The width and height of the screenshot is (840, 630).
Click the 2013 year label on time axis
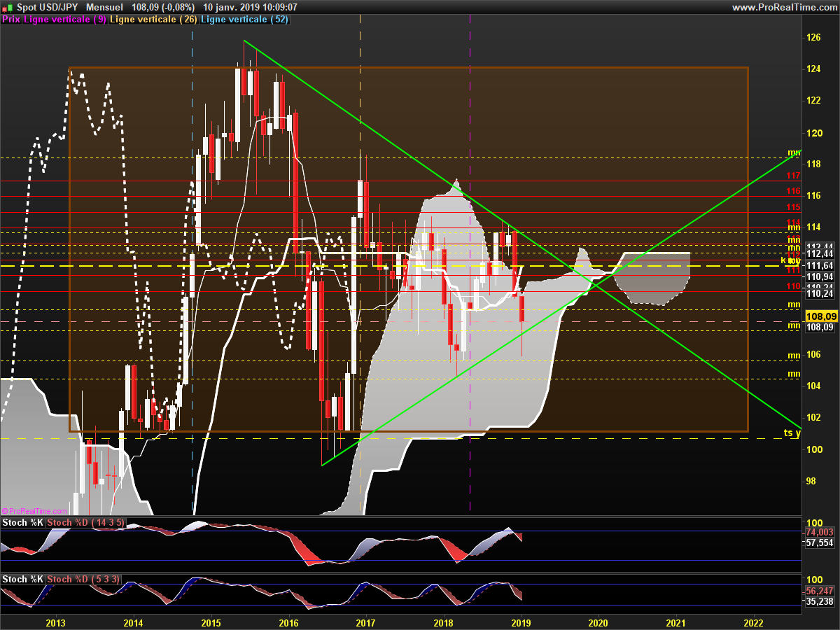click(x=56, y=622)
